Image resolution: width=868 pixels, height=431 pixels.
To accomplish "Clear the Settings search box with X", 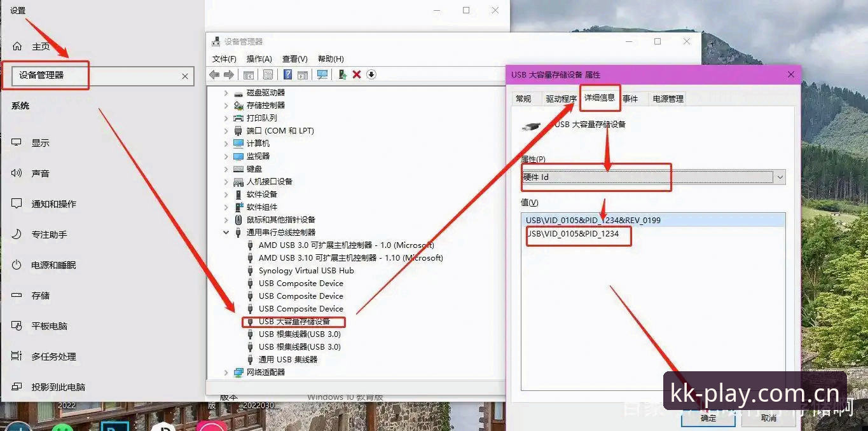I will [185, 76].
